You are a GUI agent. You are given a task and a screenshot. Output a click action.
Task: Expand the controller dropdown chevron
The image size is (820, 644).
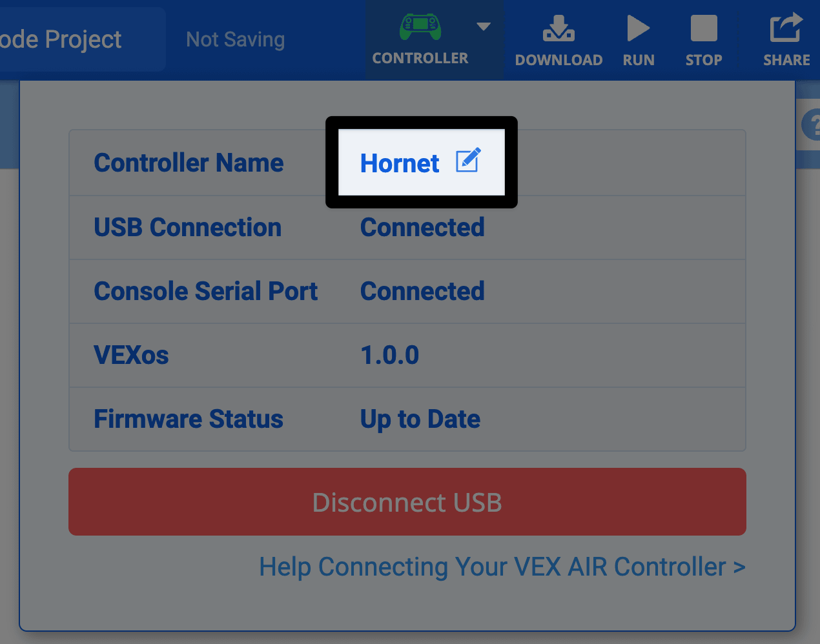click(483, 27)
